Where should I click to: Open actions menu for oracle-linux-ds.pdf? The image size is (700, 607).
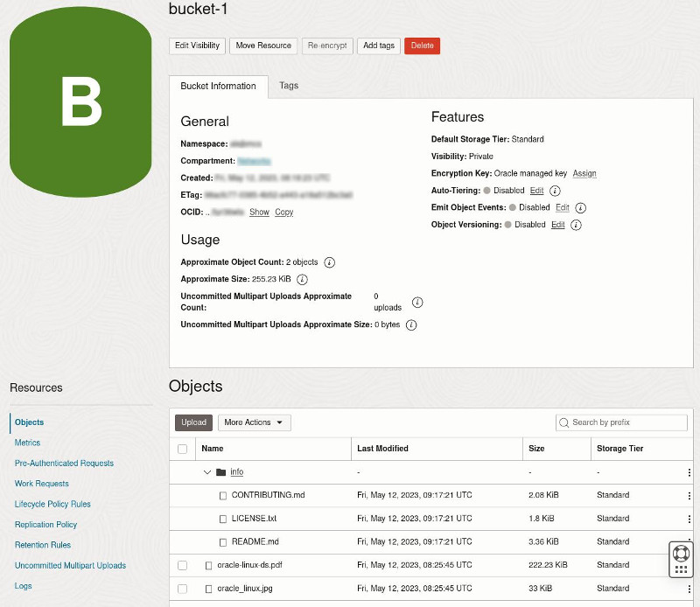691,565
